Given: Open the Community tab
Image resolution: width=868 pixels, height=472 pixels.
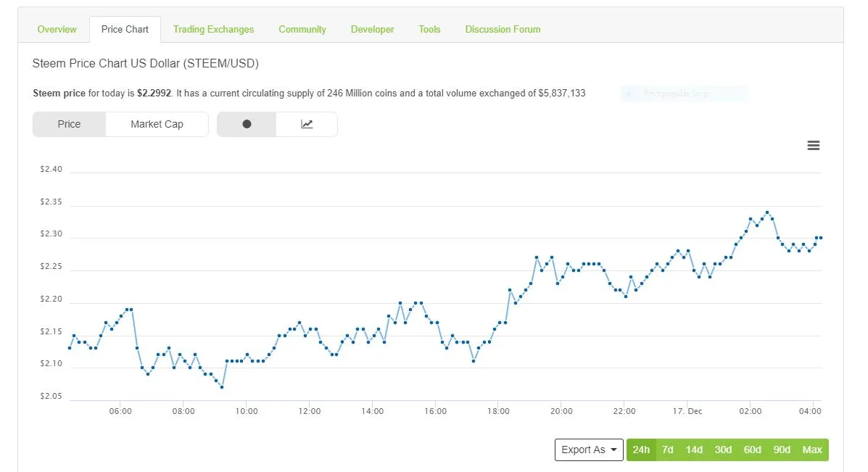Looking at the screenshot, I should 302,29.
